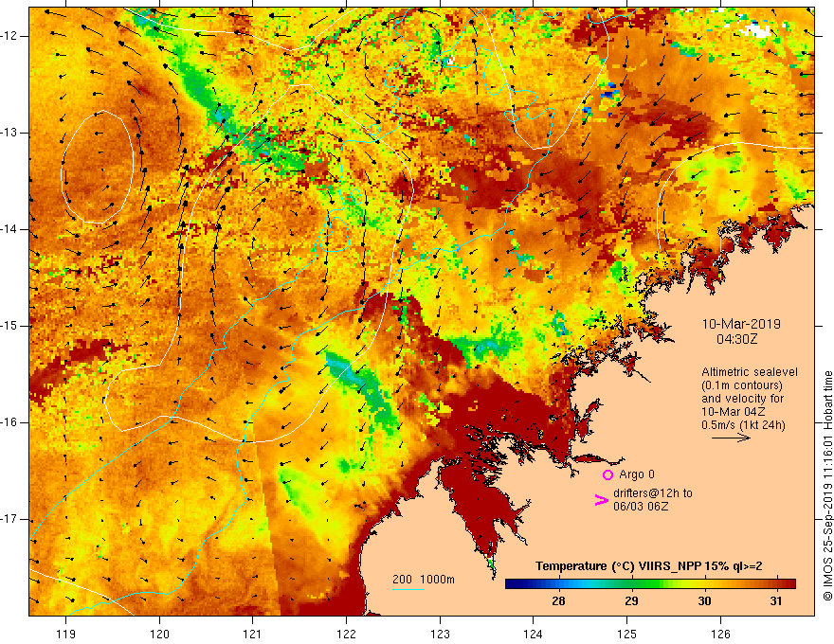Click the 'and velocity for' caption line
This screenshot has width=834, height=644.
(x=742, y=399)
